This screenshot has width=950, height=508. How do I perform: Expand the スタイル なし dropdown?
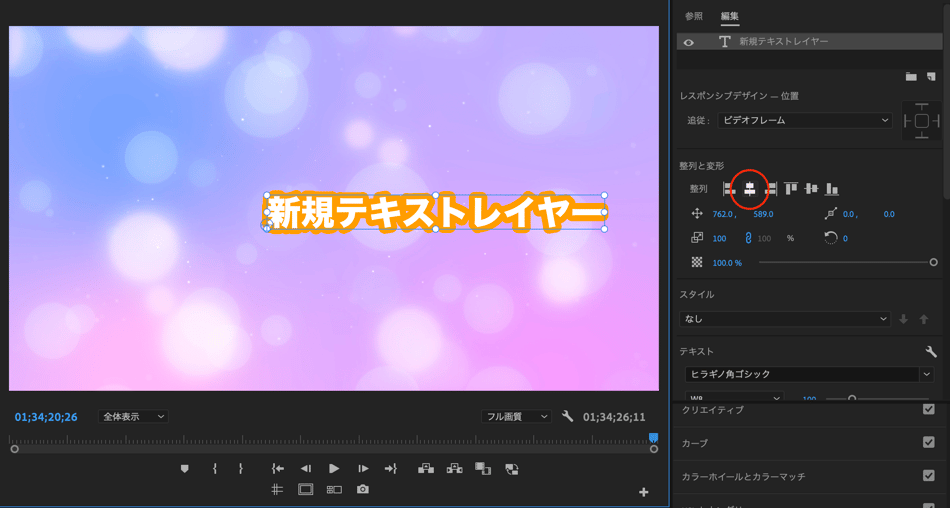pos(785,319)
